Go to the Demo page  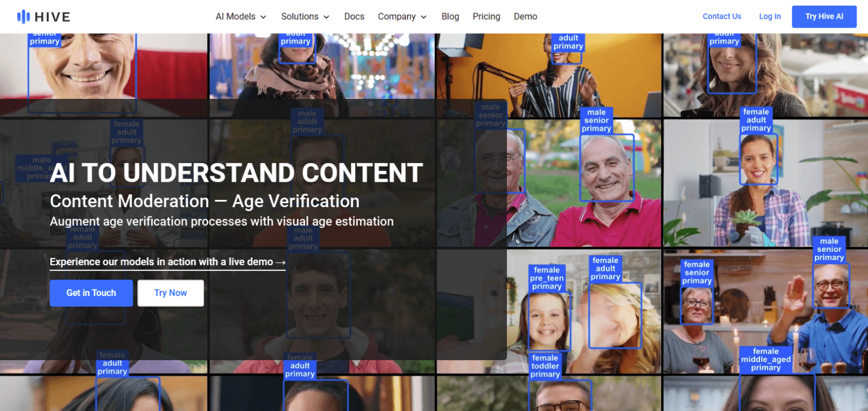526,16
